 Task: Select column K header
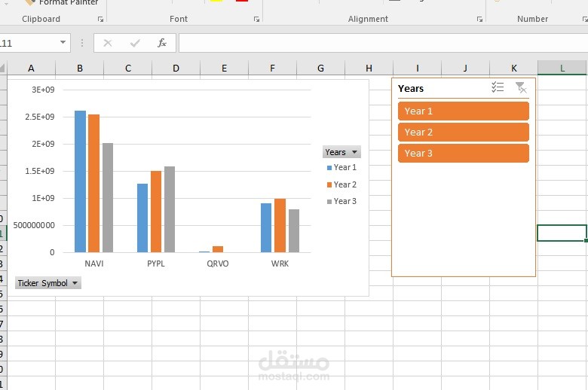(x=514, y=69)
